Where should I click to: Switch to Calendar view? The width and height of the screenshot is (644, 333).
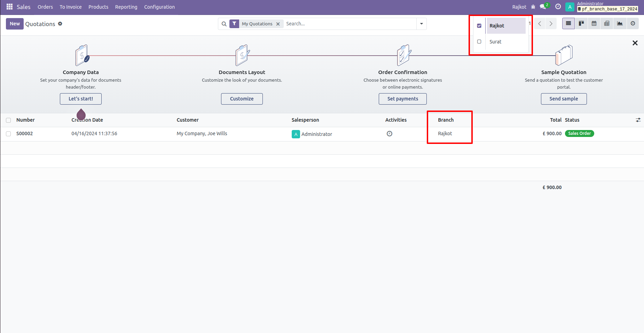[594, 24]
